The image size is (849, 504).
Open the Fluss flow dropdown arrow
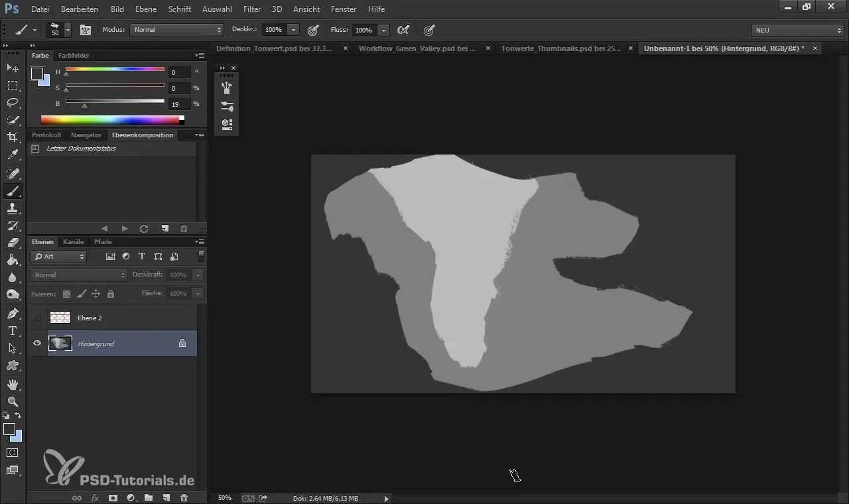[x=383, y=30]
